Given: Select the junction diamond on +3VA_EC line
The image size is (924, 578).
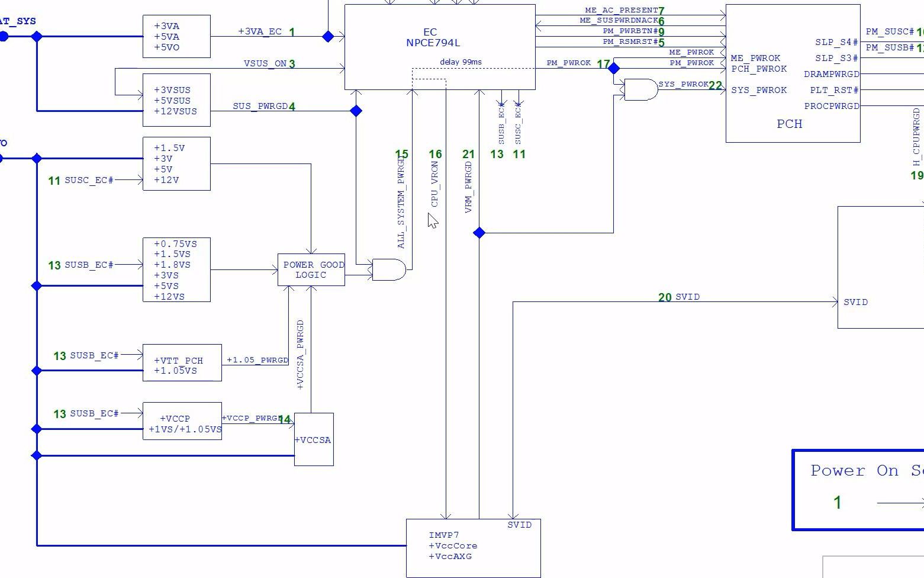Looking at the screenshot, I should tap(328, 37).
